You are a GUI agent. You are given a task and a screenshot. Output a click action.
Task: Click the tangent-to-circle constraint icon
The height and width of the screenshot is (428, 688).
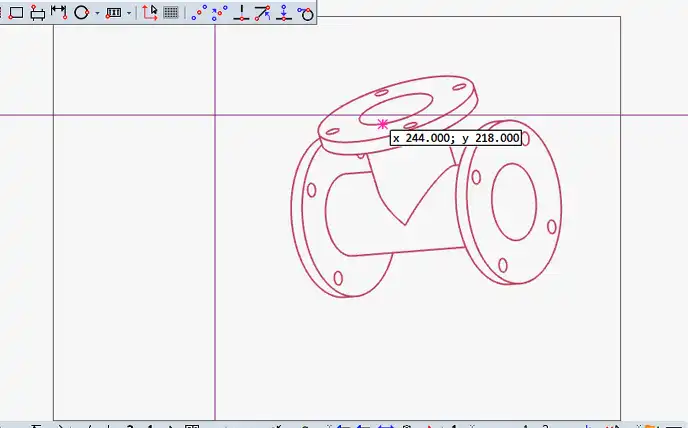pyautogui.click(x=306, y=13)
